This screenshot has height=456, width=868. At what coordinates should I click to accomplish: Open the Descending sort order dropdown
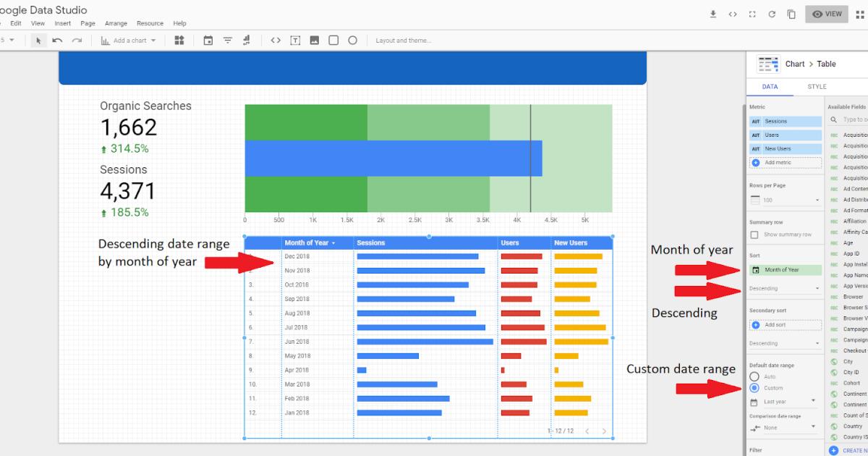pyautogui.click(x=785, y=288)
